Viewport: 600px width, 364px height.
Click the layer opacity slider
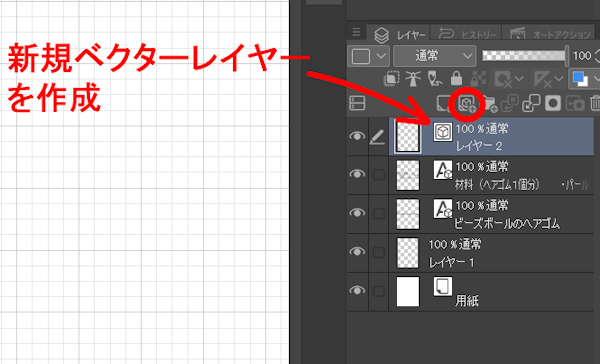click(525, 56)
